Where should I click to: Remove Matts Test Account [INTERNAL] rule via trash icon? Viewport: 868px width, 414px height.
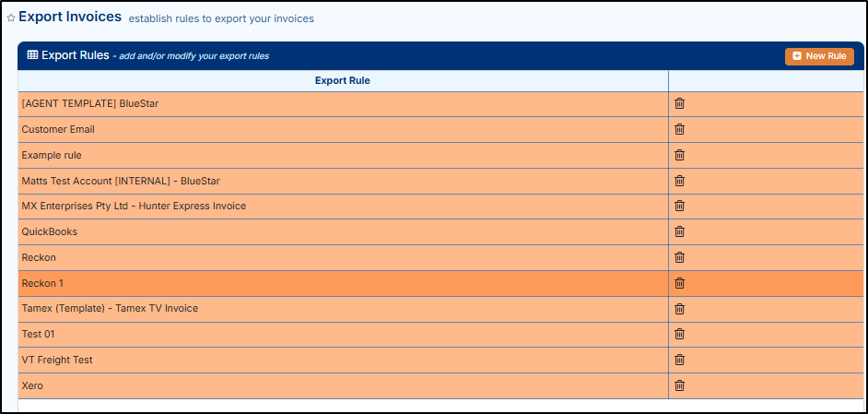click(679, 181)
